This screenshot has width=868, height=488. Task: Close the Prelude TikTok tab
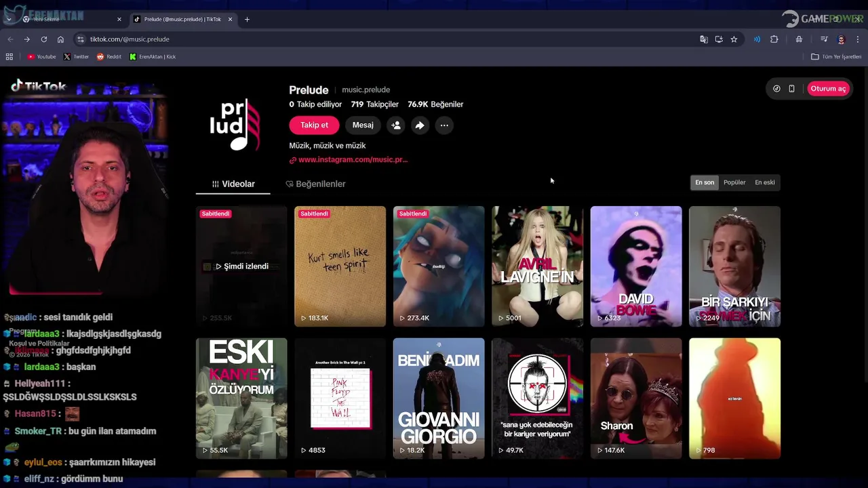point(231,20)
